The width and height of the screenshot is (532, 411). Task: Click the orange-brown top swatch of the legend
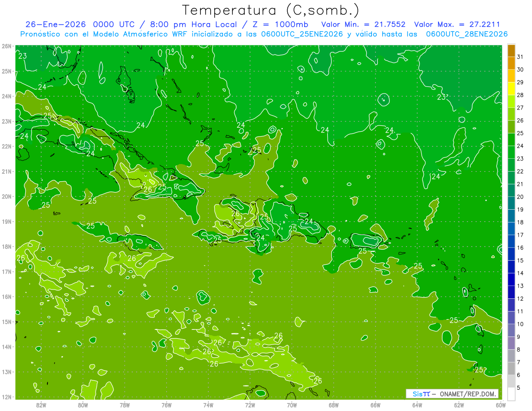(x=511, y=51)
